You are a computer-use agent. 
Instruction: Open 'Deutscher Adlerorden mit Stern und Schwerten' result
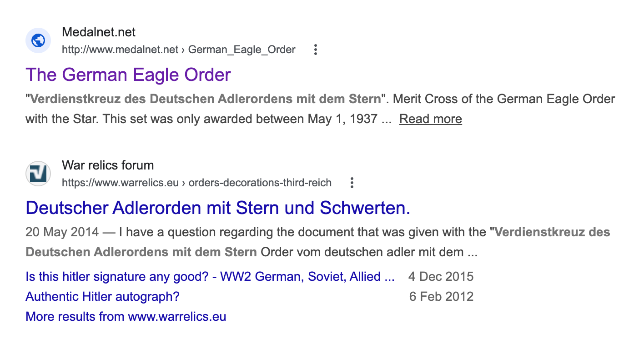(x=218, y=208)
